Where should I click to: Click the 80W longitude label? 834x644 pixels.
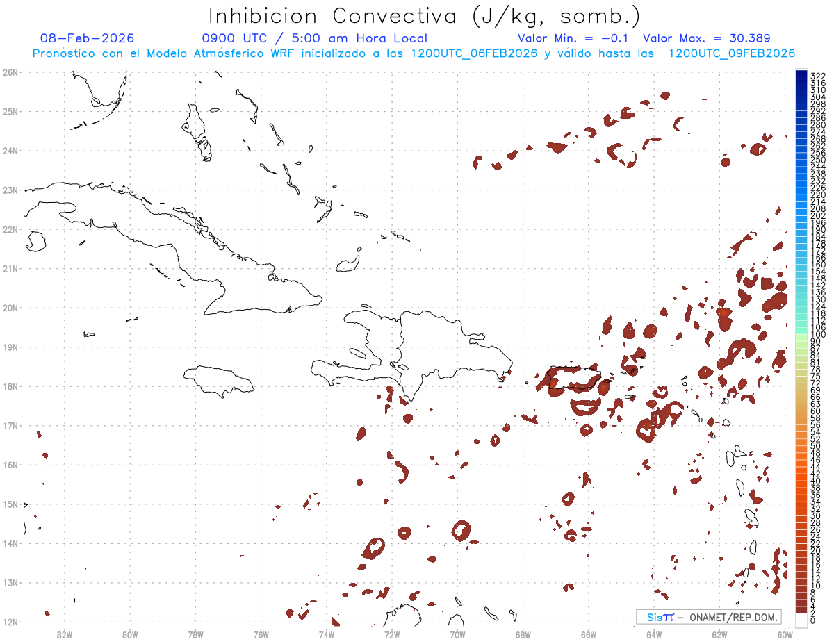pyautogui.click(x=130, y=634)
